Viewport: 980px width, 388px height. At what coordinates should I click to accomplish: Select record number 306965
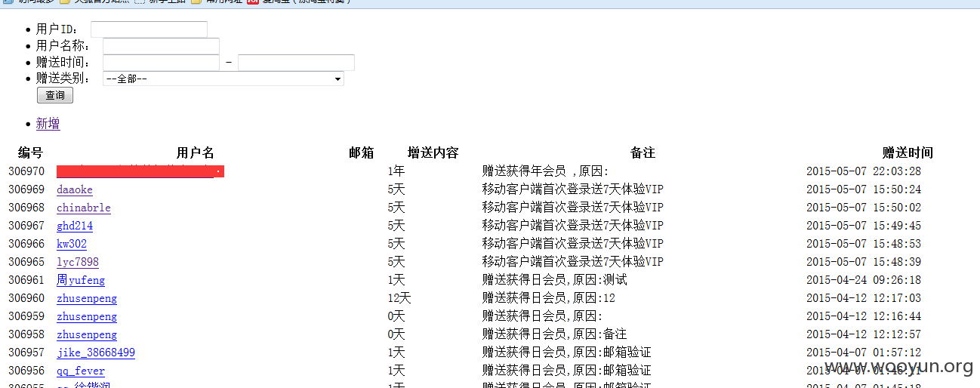26,262
